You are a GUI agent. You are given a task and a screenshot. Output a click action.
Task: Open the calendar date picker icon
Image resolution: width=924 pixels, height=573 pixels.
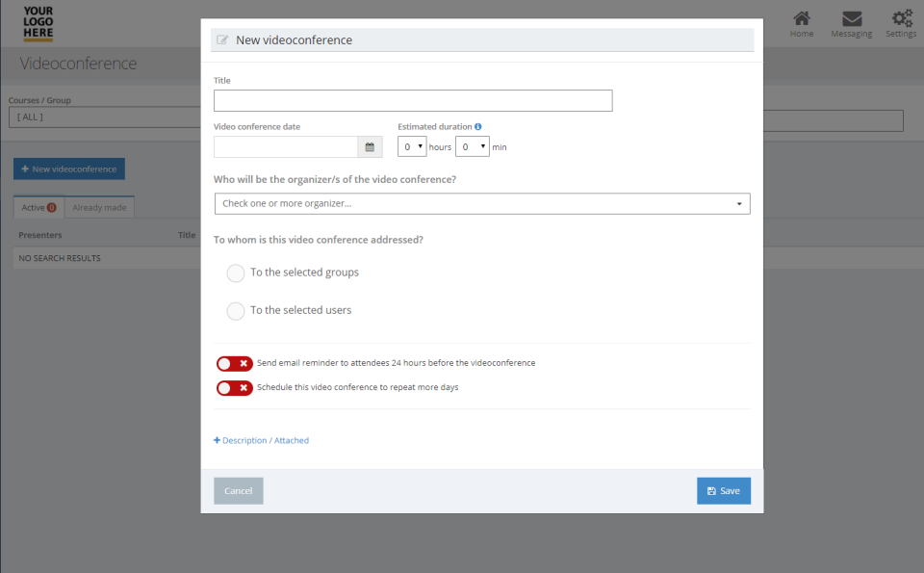coord(370,147)
